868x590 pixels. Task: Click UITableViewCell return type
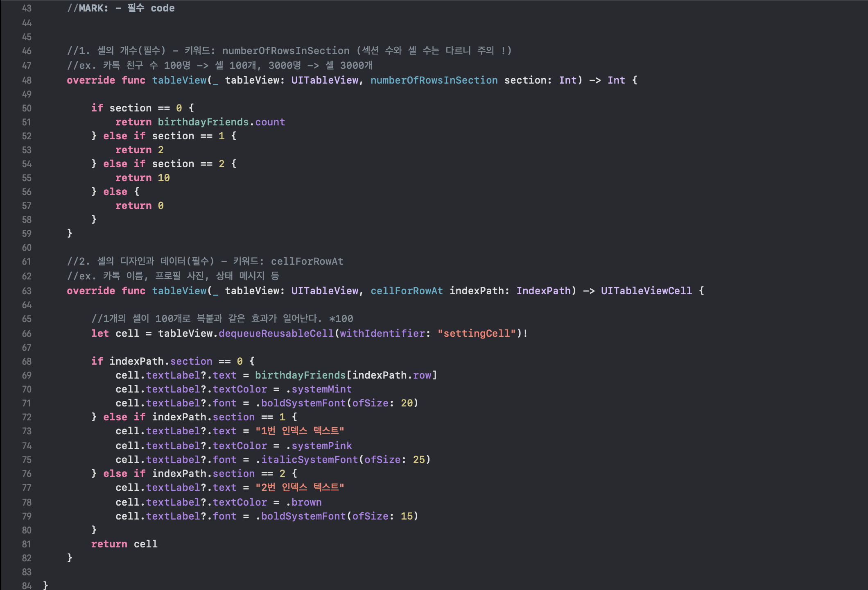pyautogui.click(x=646, y=291)
